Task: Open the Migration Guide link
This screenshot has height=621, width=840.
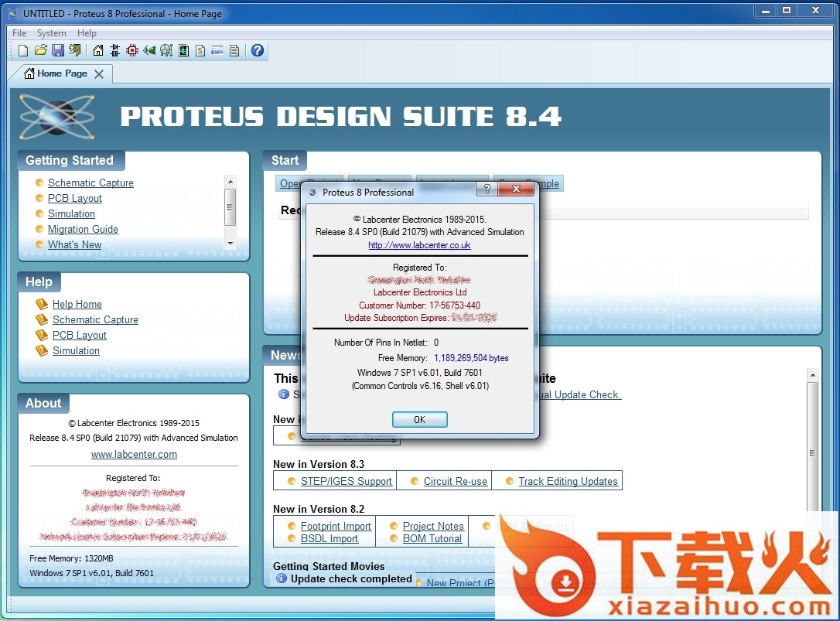Action: pyautogui.click(x=83, y=230)
